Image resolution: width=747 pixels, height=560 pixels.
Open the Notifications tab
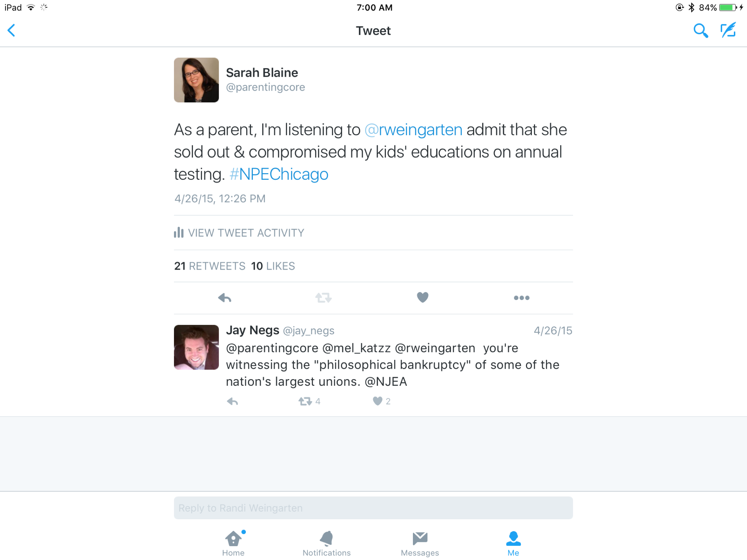click(x=327, y=543)
